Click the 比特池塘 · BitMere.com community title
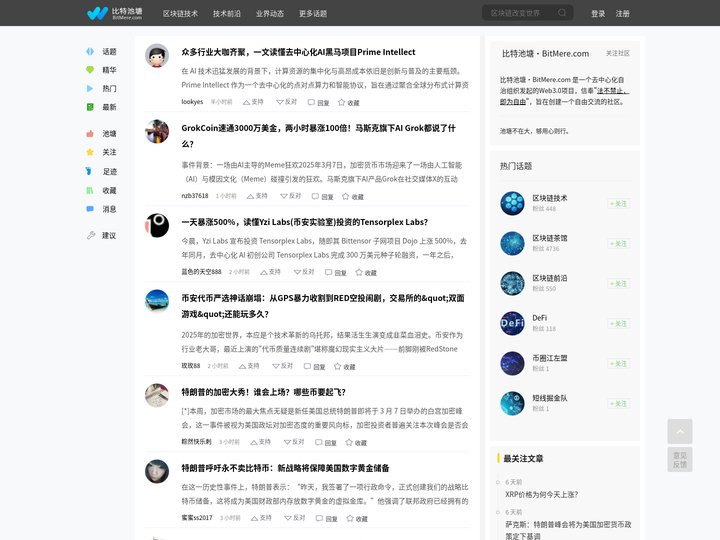Viewport: 720px width, 540px height. coord(545,53)
